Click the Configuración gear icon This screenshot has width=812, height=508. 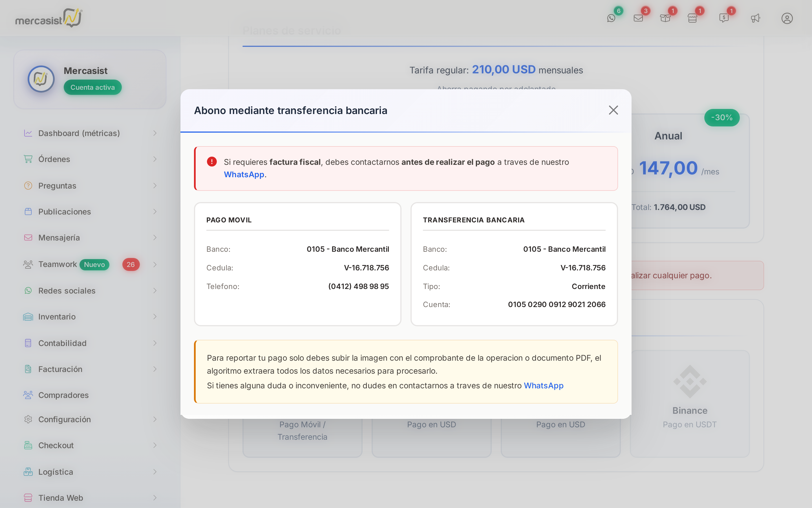coord(28,419)
